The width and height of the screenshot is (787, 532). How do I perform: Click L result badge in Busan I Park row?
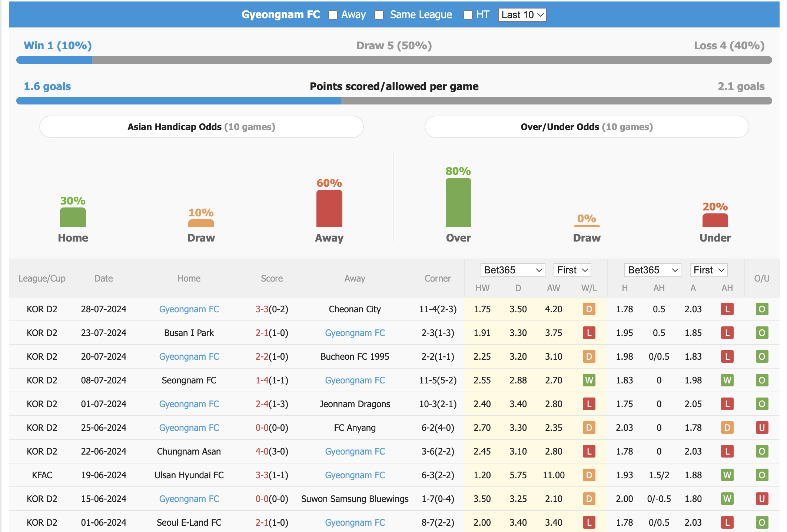589,333
